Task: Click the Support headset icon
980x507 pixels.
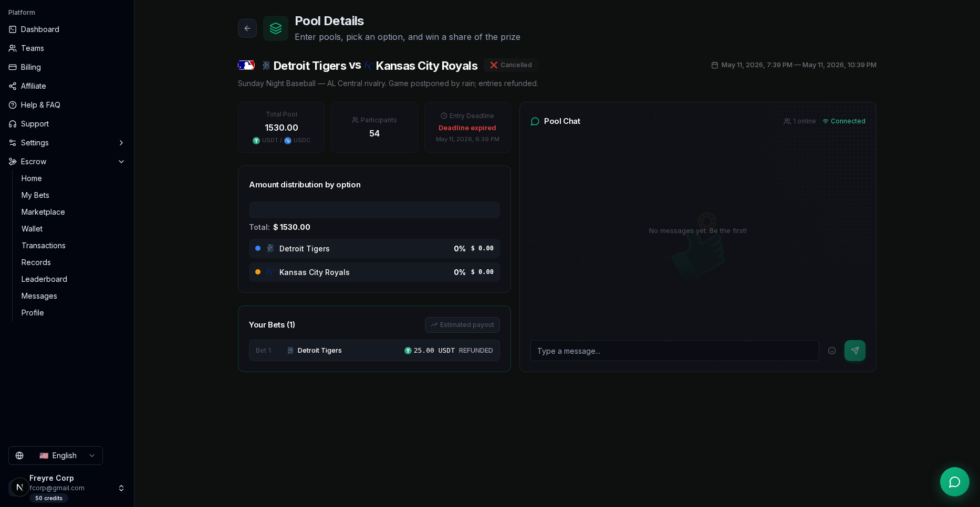Action: pos(13,124)
